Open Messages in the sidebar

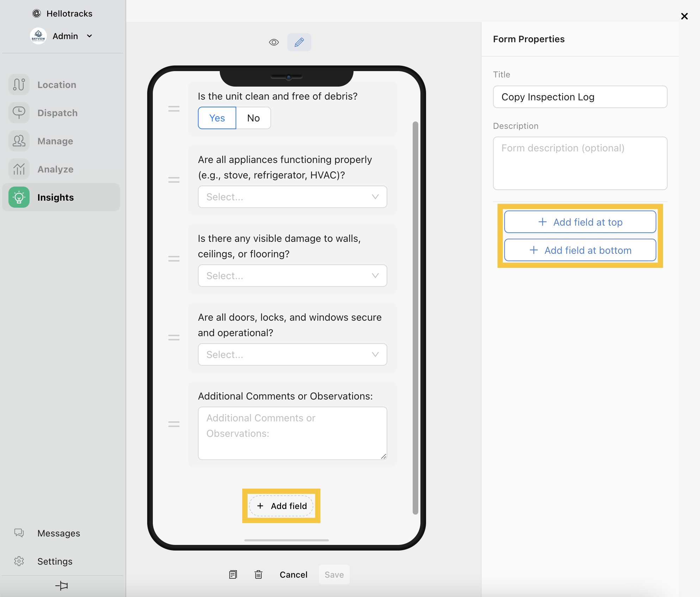[58, 533]
